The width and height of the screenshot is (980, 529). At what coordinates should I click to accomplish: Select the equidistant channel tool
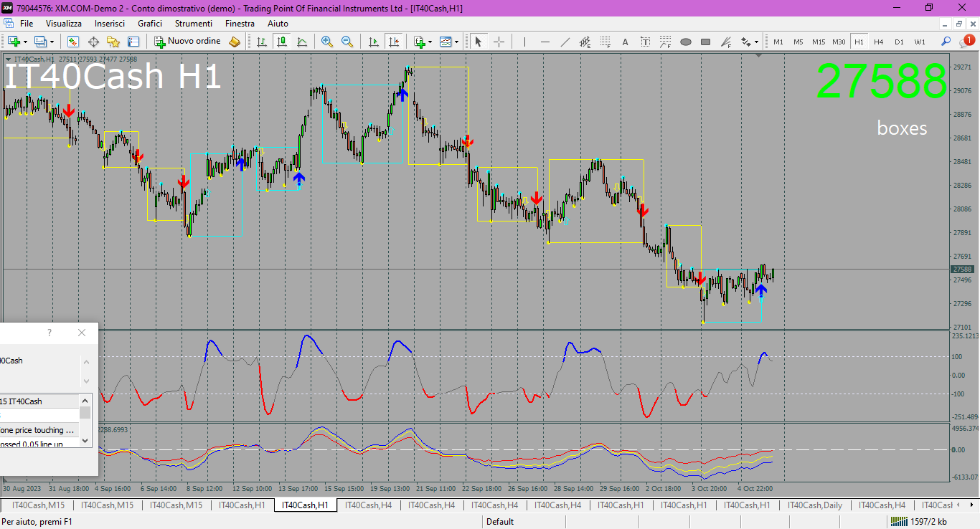[x=585, y=42]
